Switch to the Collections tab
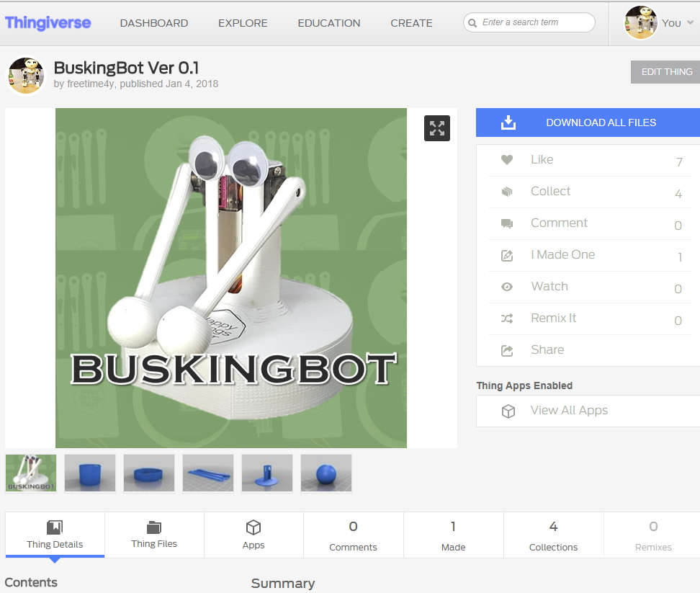 click(554, 535)
